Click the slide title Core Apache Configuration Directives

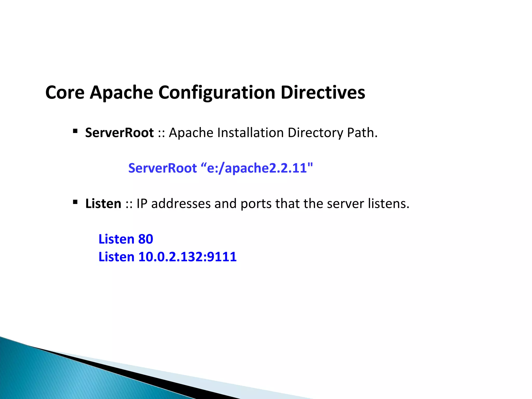coord(205,92)
